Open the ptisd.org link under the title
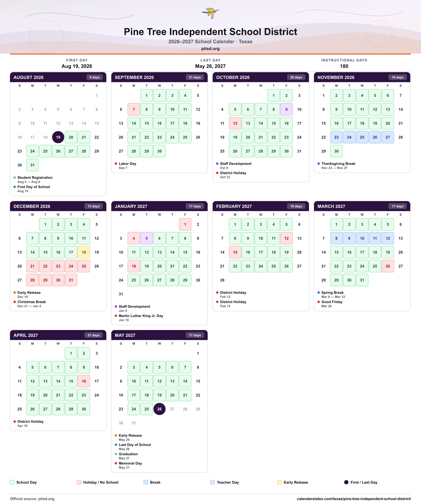Viewport: 421px width, 504px height. (x=210, y=48)
